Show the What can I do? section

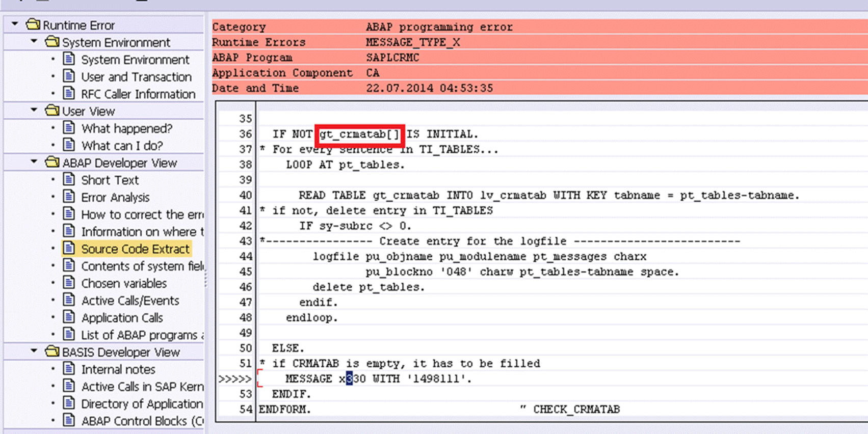pyautogui.click(x=122, y=146)
